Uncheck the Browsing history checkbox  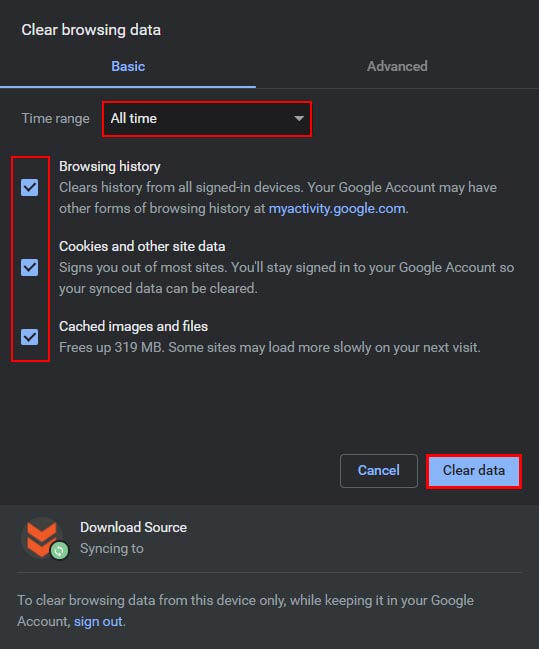pos(30,187)
